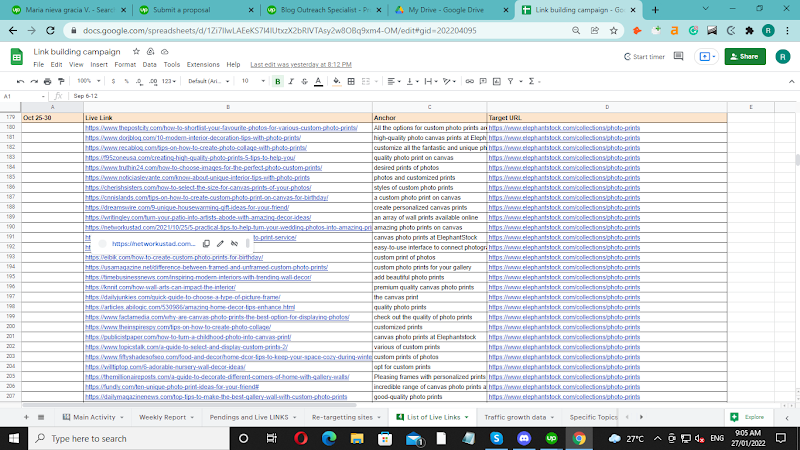Click the Start timer button
Screen dimensions: 800x450
pyautogui.click(x=644, y=57)
